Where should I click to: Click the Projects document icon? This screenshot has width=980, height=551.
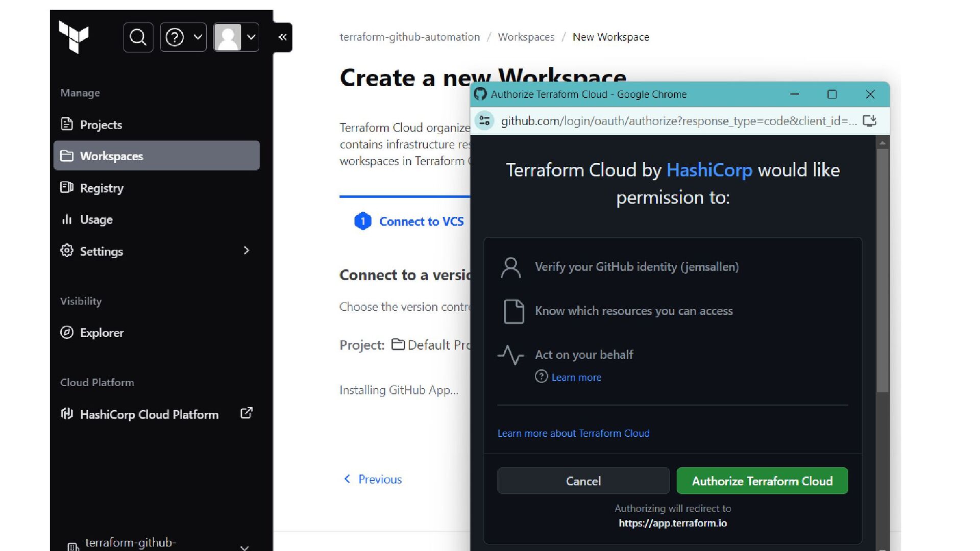tap(67, 124)
